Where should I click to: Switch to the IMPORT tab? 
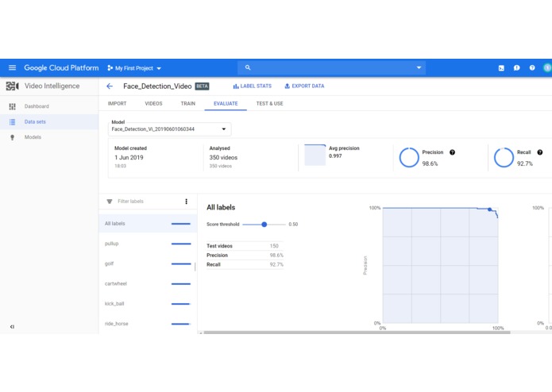[117, 103]
